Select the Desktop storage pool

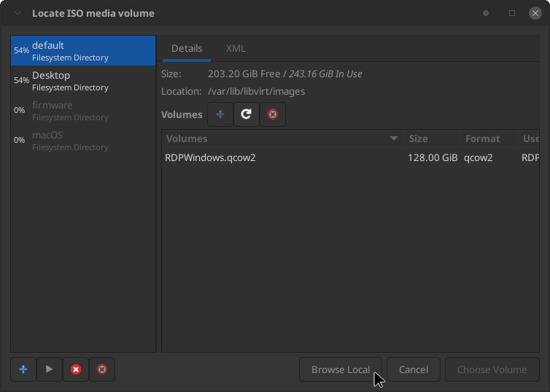(83, 81)
